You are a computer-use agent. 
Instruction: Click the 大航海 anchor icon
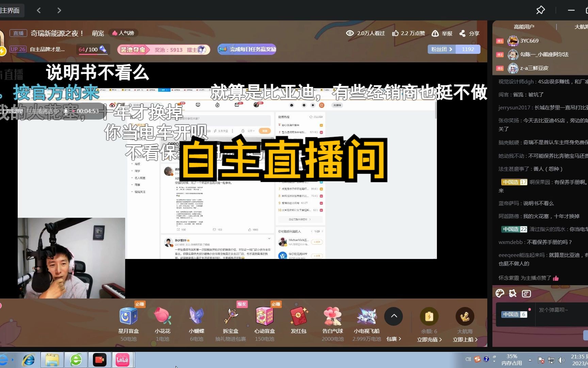click(x=465, y=317)
